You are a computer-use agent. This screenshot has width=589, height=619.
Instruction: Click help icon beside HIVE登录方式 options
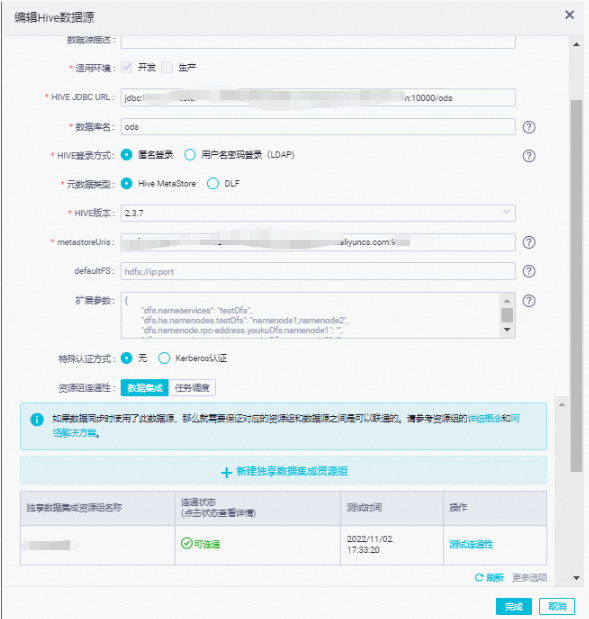point(529,156)
